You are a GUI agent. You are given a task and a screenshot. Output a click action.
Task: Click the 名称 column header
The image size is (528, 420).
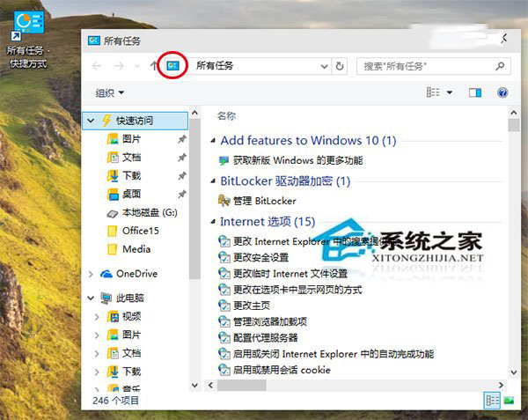(x=227, y=116)
